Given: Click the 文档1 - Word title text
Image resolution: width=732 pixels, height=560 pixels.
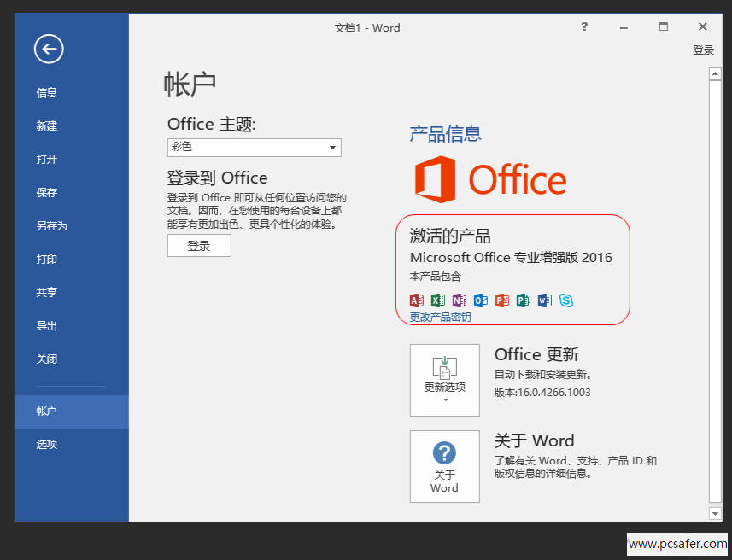Looking at the screenshot, I should [367, 28].
